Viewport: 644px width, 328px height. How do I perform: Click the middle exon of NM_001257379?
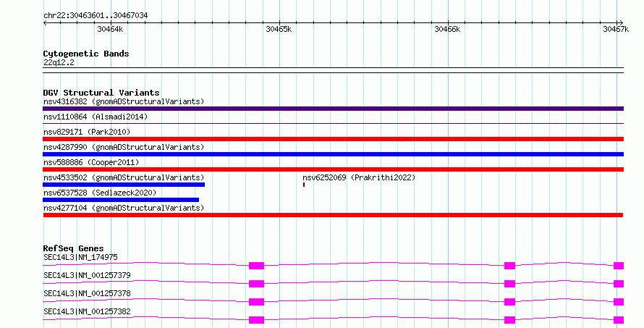(509, 284)
